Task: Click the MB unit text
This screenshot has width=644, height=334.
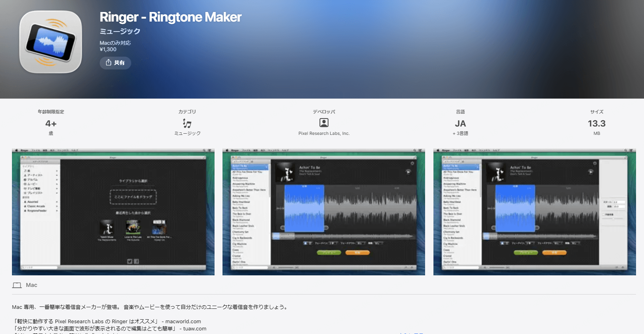Action: tap(597, 133)
